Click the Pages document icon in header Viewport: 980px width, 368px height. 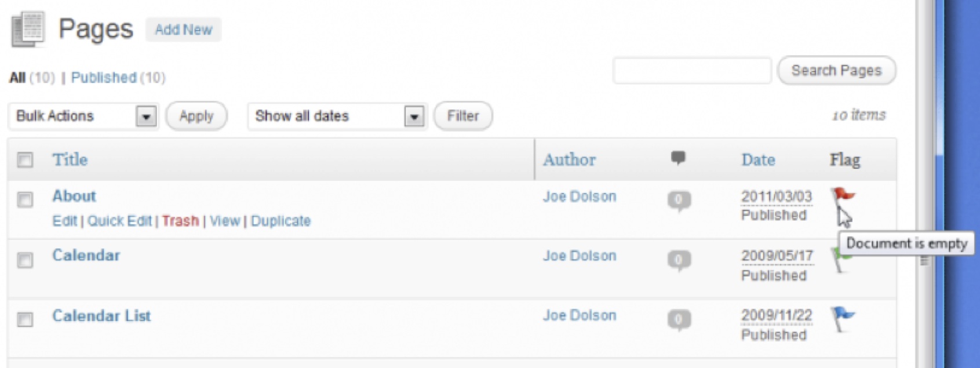[27, 29]
